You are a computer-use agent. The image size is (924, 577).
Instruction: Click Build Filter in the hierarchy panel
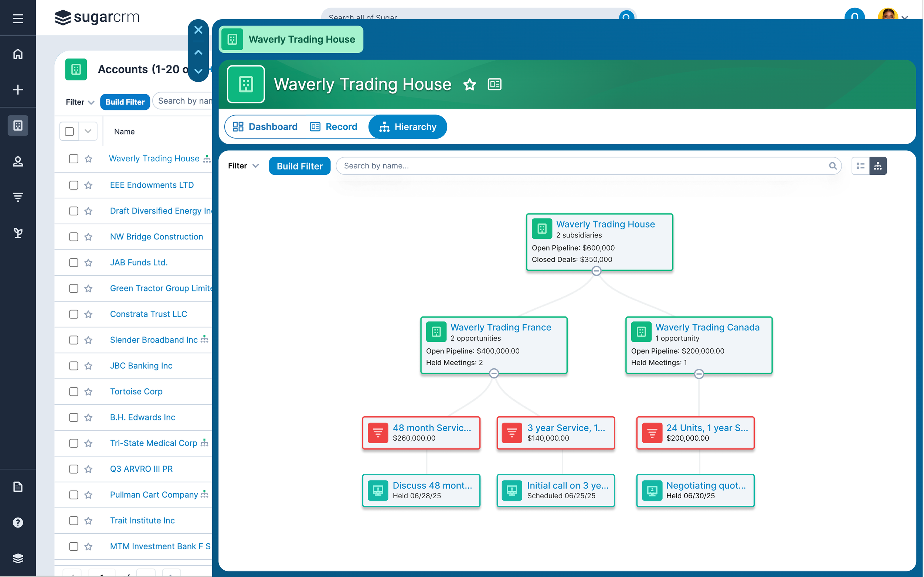point(299,166)
